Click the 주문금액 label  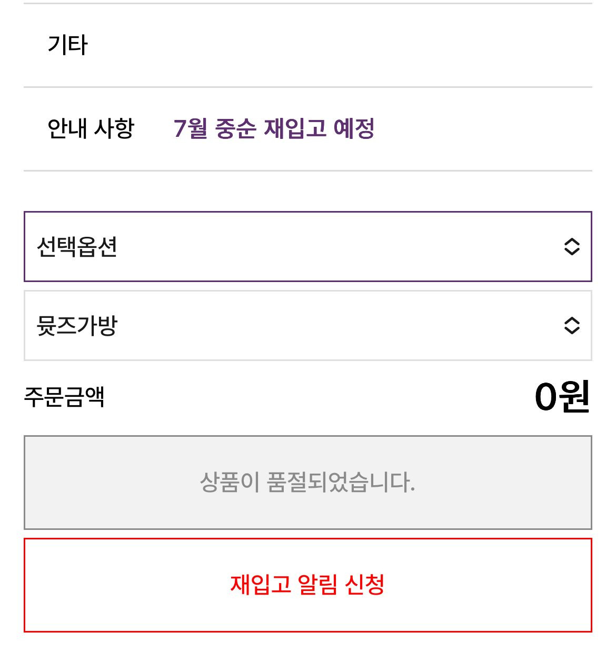(x=64, y=397)
